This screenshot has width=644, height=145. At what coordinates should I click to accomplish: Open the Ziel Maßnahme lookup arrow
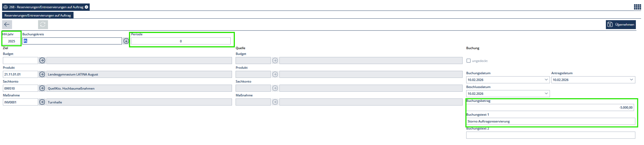[x=42, y=102]
